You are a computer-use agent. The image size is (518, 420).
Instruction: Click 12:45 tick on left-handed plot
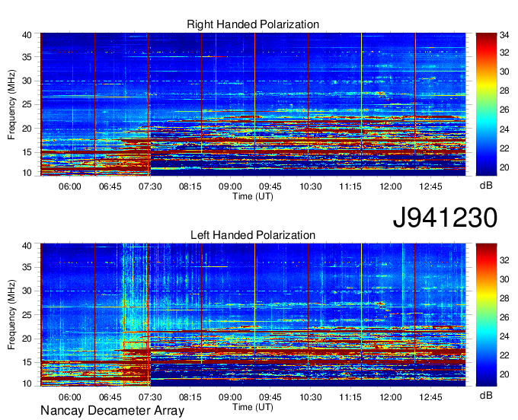(431, 397)
